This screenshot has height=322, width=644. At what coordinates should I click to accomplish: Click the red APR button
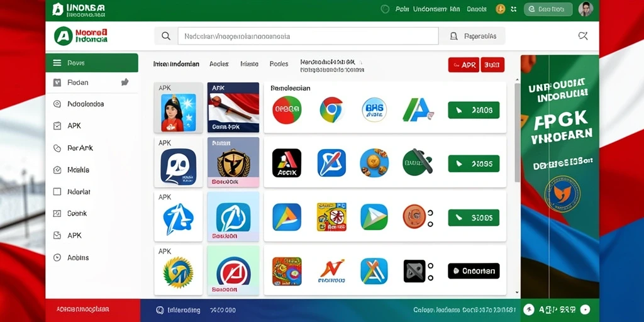464,65
